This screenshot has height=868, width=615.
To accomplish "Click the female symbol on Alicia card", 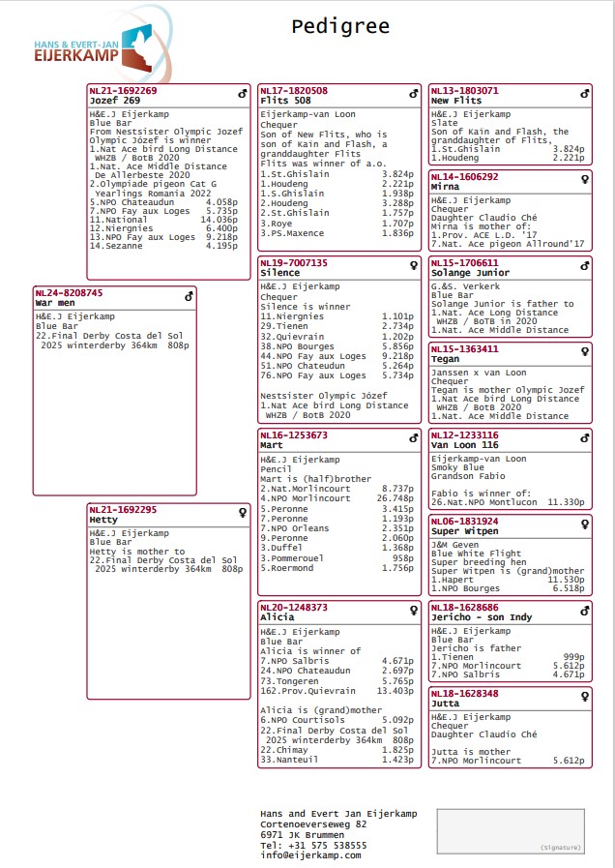I will (x=414, y=610).
